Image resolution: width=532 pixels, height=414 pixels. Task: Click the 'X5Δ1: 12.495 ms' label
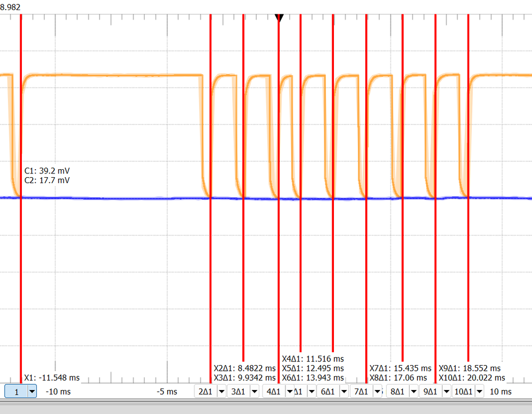pos(313,368)
